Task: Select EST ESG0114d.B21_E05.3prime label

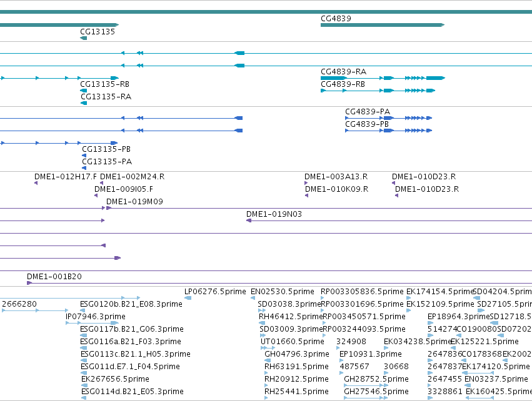Action: click(133, 392)
